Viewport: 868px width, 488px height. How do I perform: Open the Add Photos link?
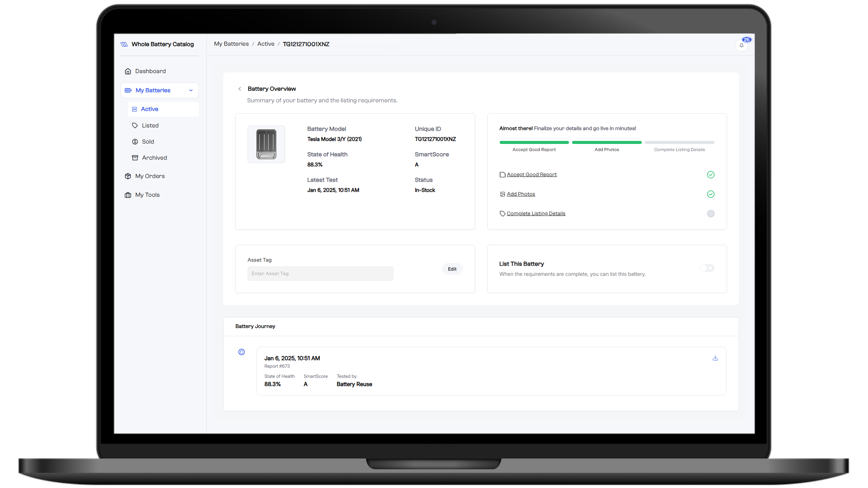[521, 194]
